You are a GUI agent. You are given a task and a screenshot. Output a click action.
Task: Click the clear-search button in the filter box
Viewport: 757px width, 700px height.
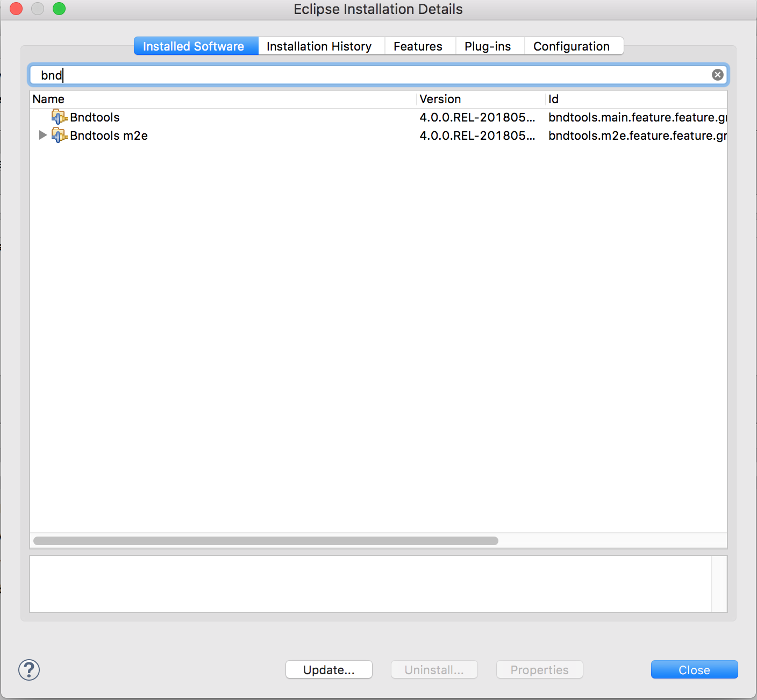tap(717, 75)
